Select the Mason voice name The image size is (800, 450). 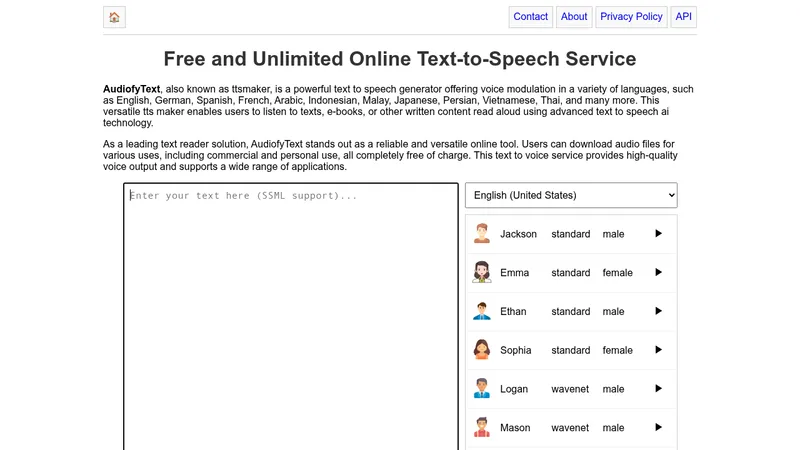tap(515, 428)
